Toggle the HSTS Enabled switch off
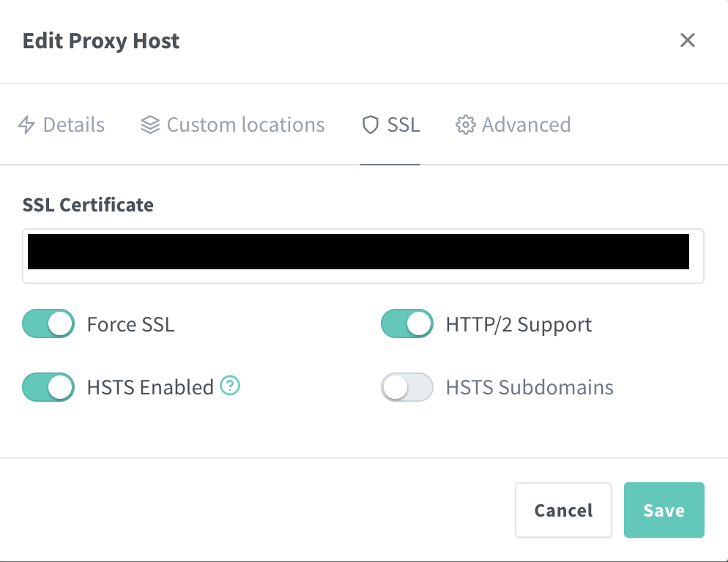728x562 pixels. (x=48, y=387)
